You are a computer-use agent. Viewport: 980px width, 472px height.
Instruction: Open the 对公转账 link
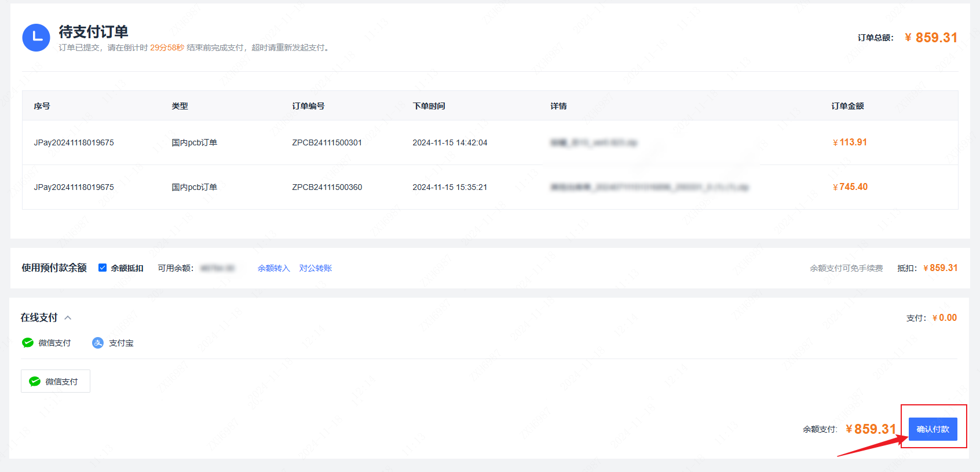click(x=316, y=268)
